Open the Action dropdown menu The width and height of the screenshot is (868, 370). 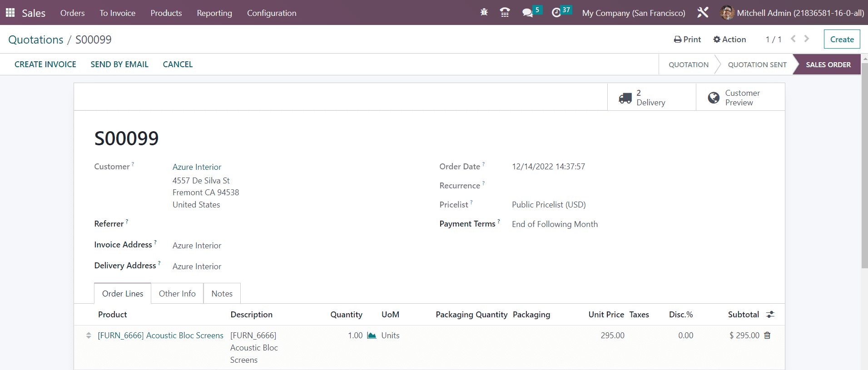(x=729, y=39)
